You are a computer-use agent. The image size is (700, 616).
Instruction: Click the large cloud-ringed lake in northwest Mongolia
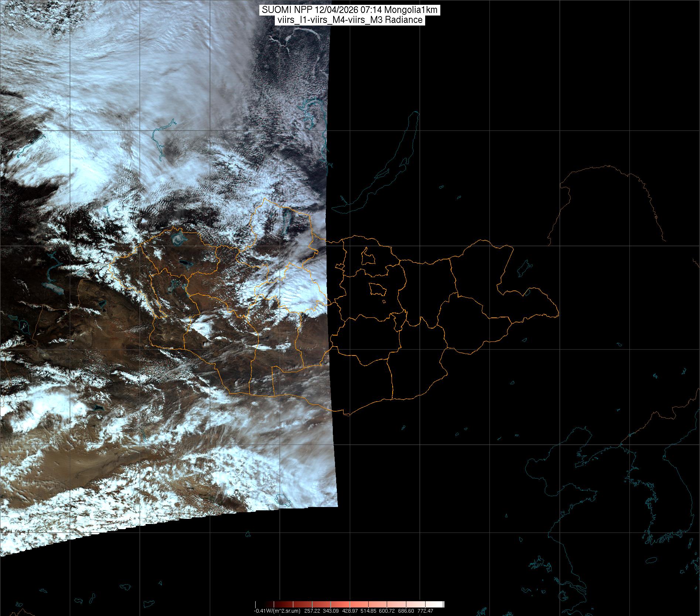[178, 238]
